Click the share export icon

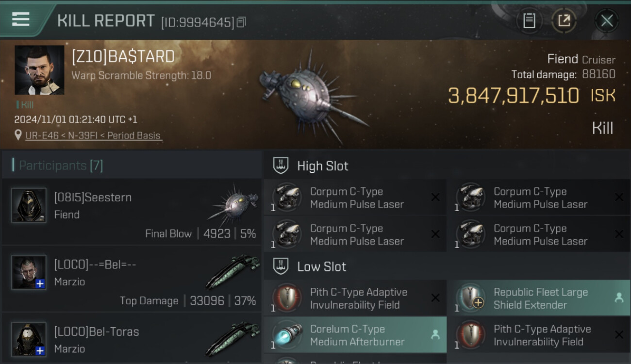click(x=564, y=21)
